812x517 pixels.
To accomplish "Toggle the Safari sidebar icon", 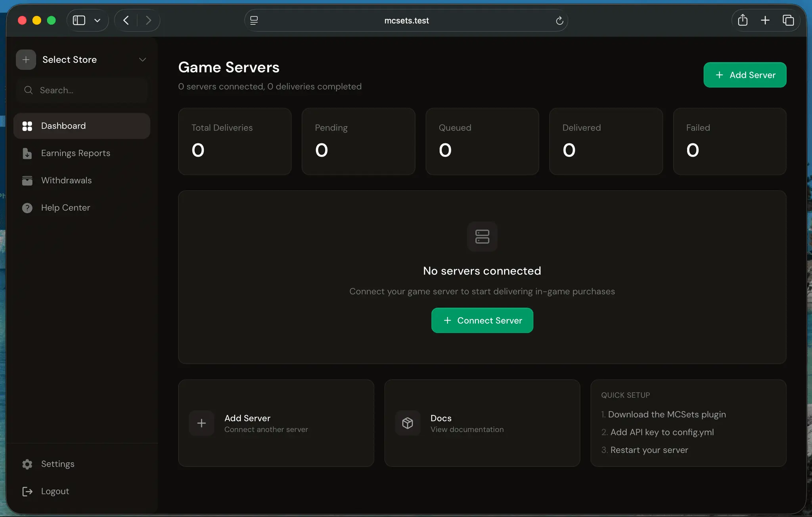I will [79, 20].
